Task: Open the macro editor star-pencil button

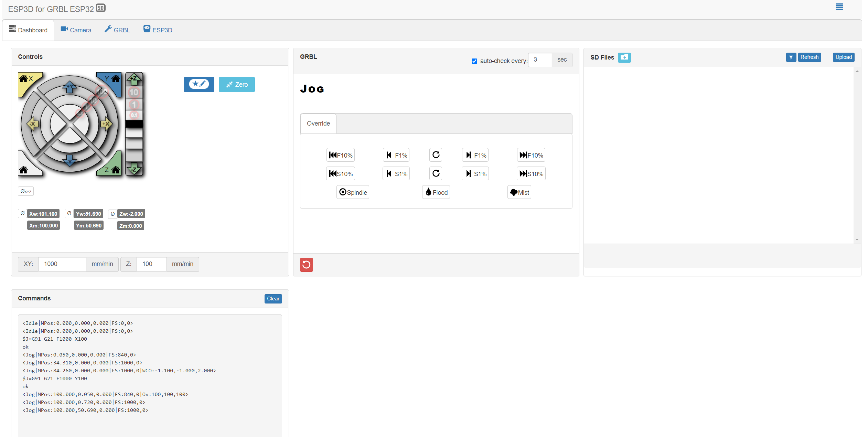Action: [x=199, y=84]
